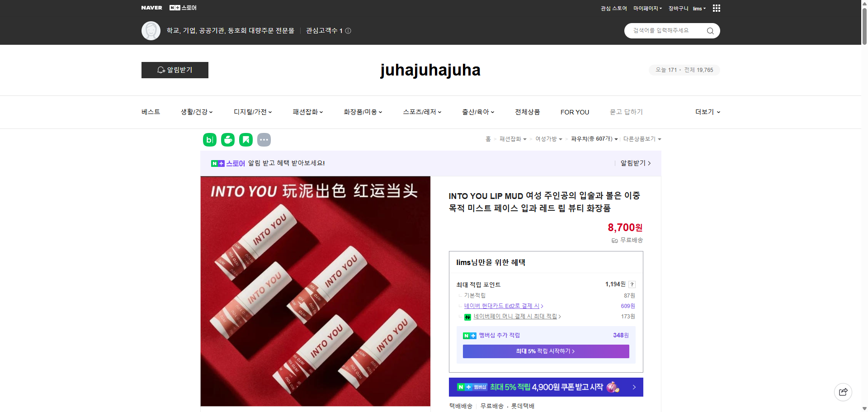Click the floating share icon at bottom right
This screenshot has width=868, height=412.
click(x=843, y=392)
